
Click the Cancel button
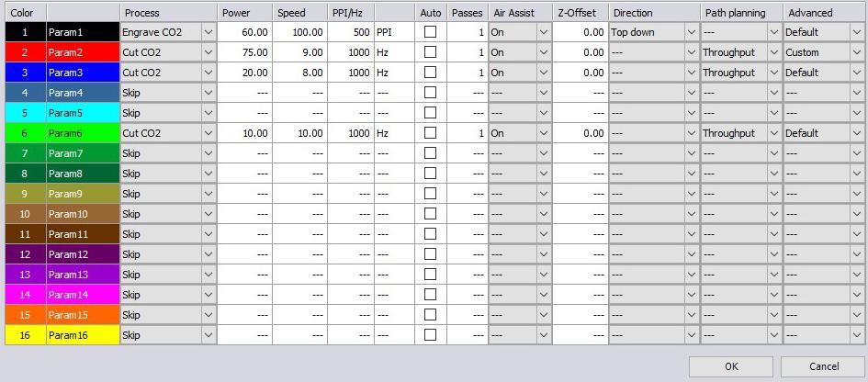click(x=823, y=366)
